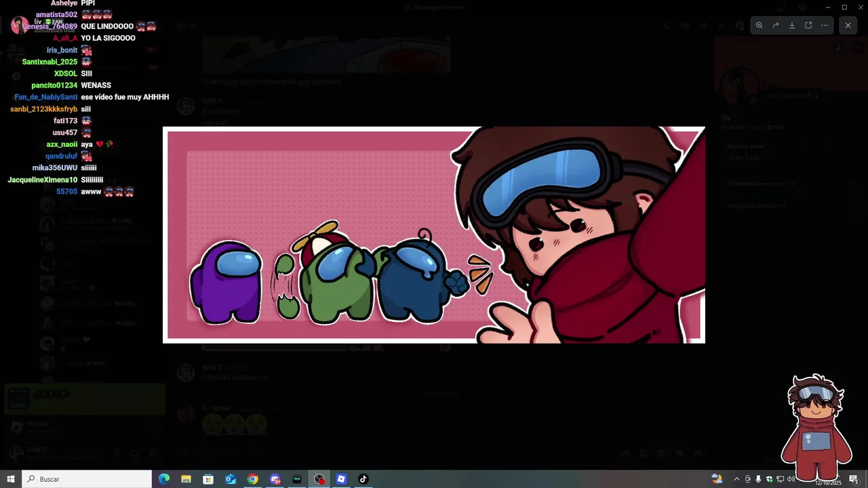Click chat username iris_bonit
This screenshot has height=488, width=868.
pyautogui.click(x=62, y=50)
